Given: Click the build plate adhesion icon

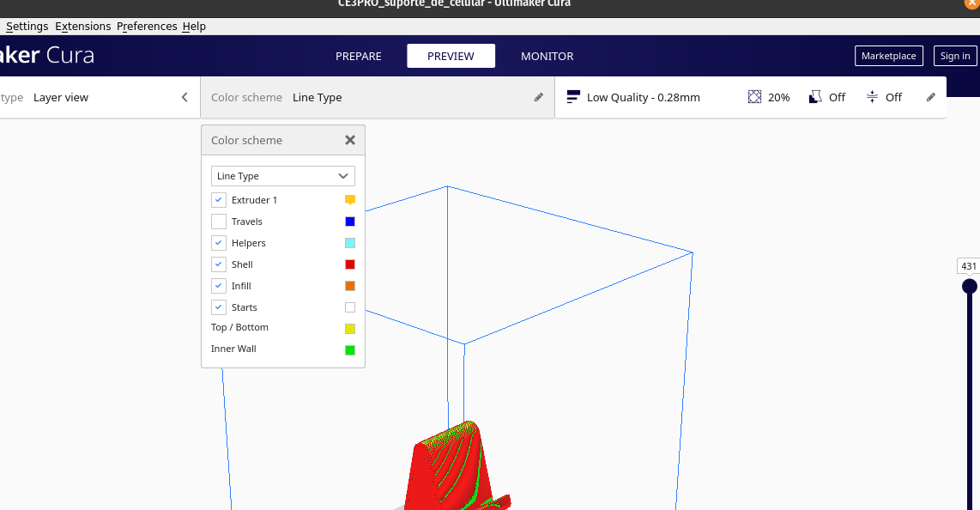Looking at the screenshot, I should click(872, 97).
